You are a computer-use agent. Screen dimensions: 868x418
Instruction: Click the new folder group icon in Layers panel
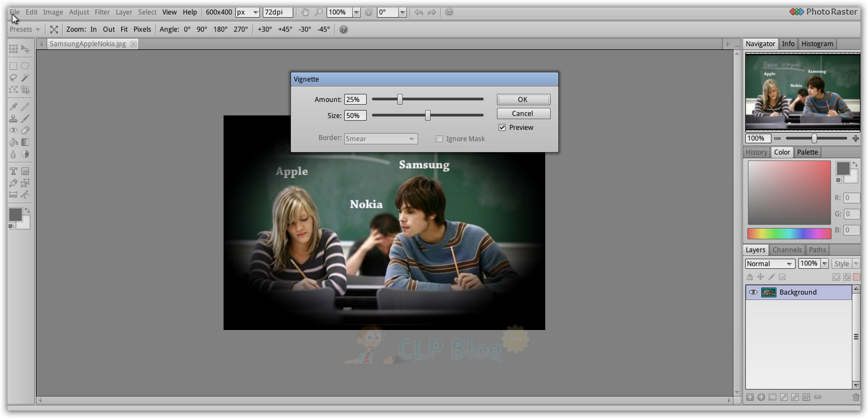click(x=773, y=397)
